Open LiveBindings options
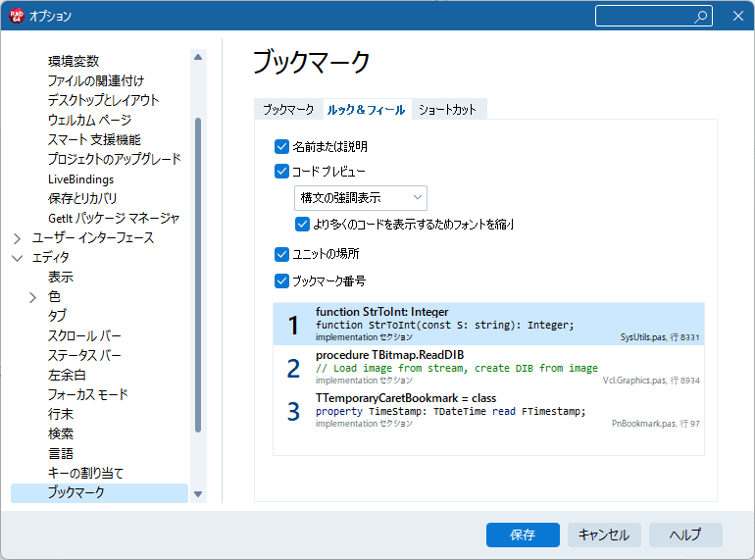755x560 pixels. [x=80, y=179]
